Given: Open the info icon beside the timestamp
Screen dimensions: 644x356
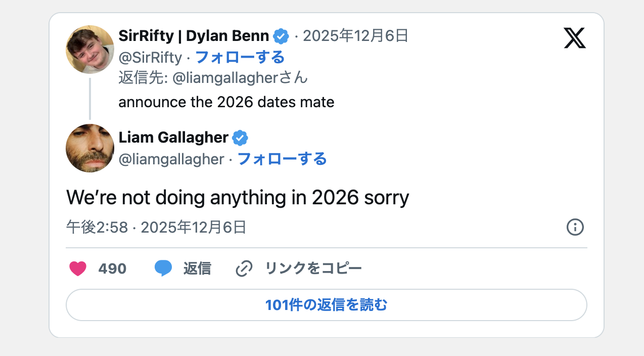Looking at the screenshot, I should 575,228.
